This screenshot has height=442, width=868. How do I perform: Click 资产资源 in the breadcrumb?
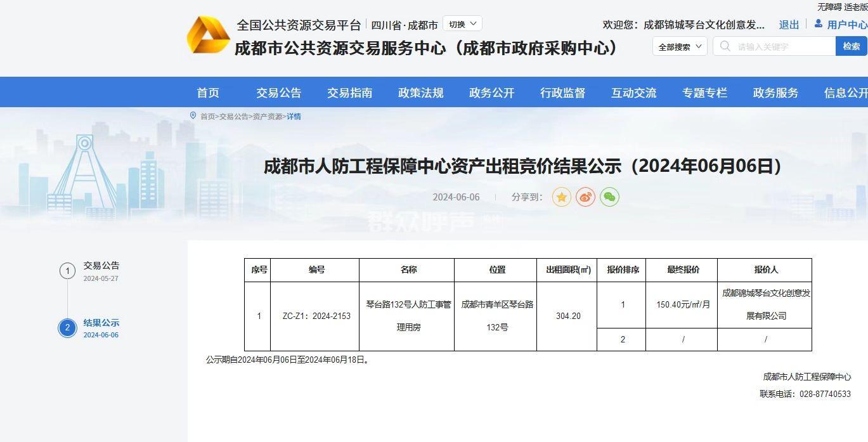tap(268, 117)
